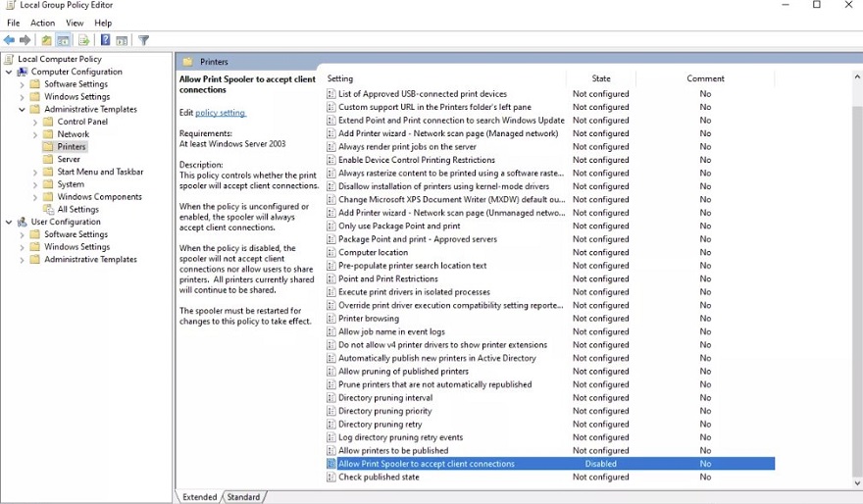863x504 pixels.
Task: Click the Computer Configuration node icon
Action: (x=22, y=72)
